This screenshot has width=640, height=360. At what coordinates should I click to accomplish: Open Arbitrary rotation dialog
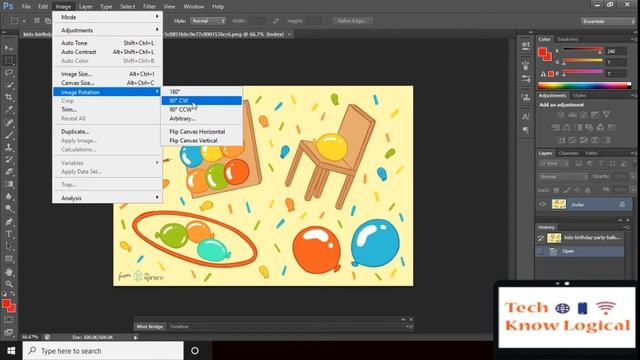[202, 118]
